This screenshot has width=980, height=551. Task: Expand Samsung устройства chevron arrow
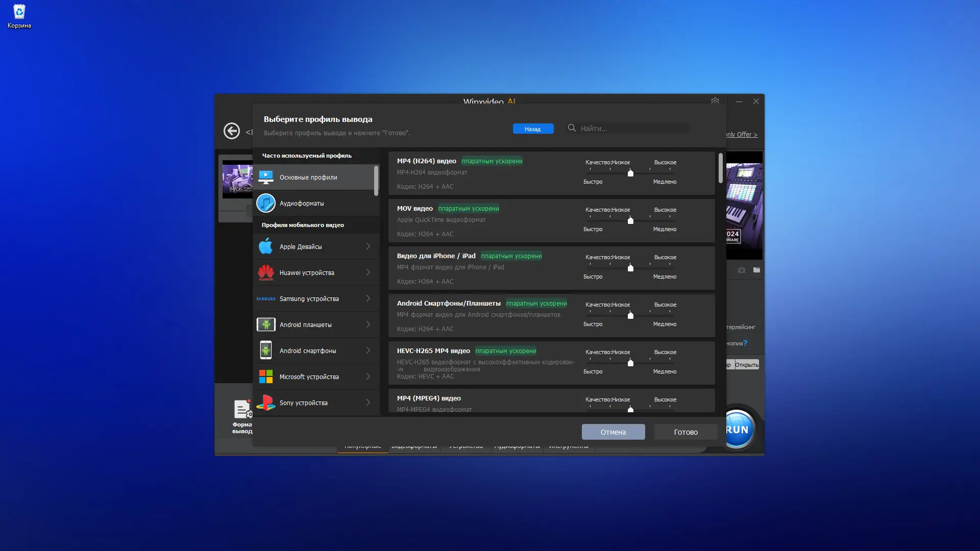click(368, 298)
